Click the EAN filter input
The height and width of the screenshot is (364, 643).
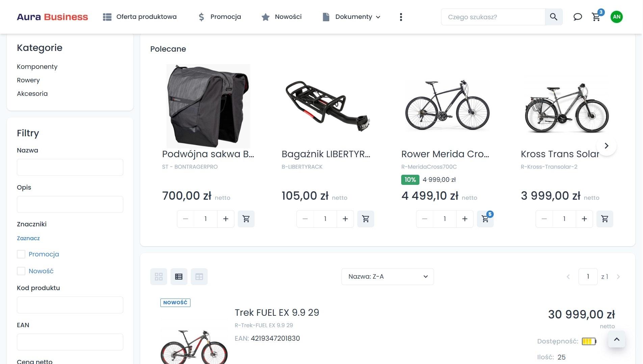tap(70, 342)
